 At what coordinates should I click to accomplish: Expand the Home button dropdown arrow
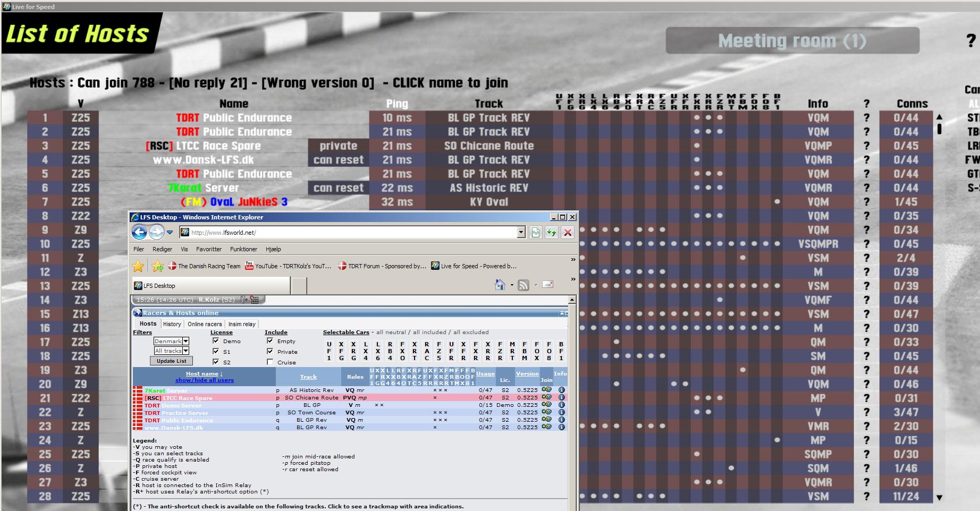tap(512, 285)
